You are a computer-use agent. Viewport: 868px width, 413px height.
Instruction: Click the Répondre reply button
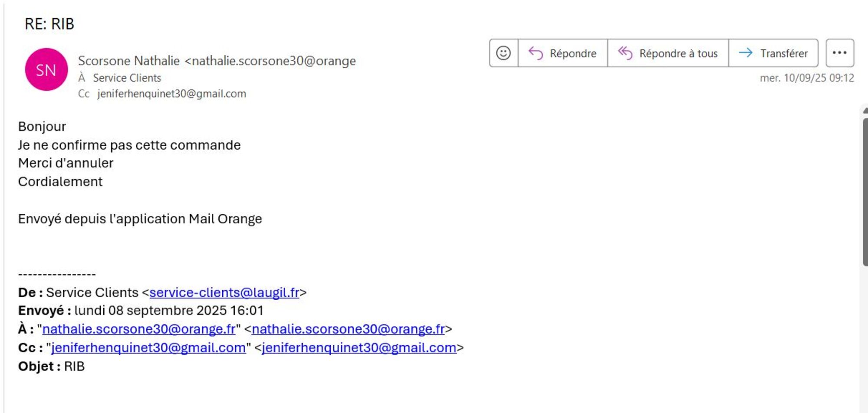563,53
